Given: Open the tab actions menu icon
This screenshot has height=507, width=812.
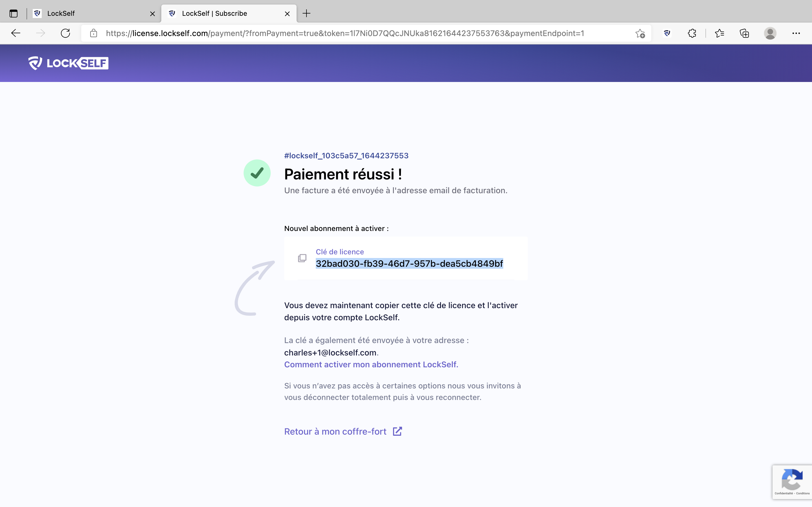Looking at the screenshot, I should pos(14,14).
